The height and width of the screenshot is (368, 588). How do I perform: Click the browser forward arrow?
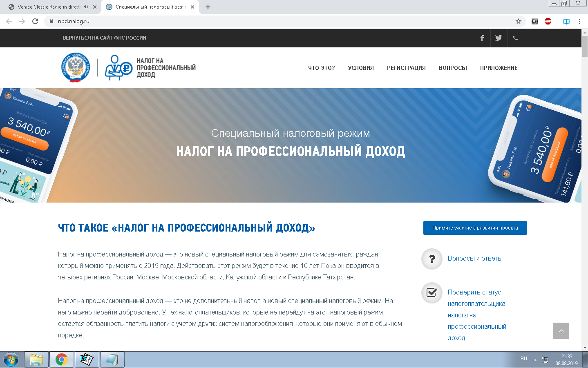22,21
